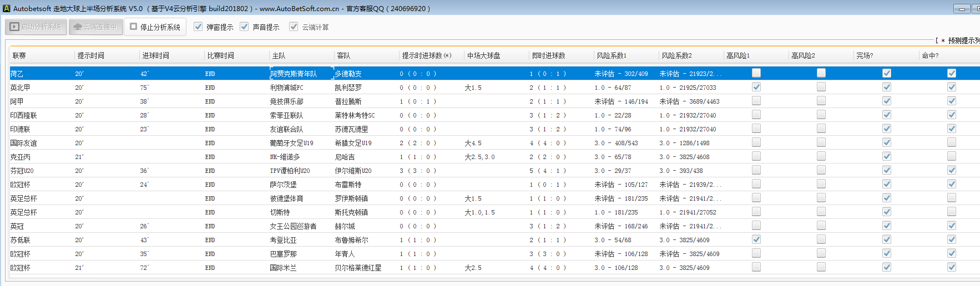Uncheck 高风险1 for 利物浦城FC row
980x286 pixels.
pos(756,87)
